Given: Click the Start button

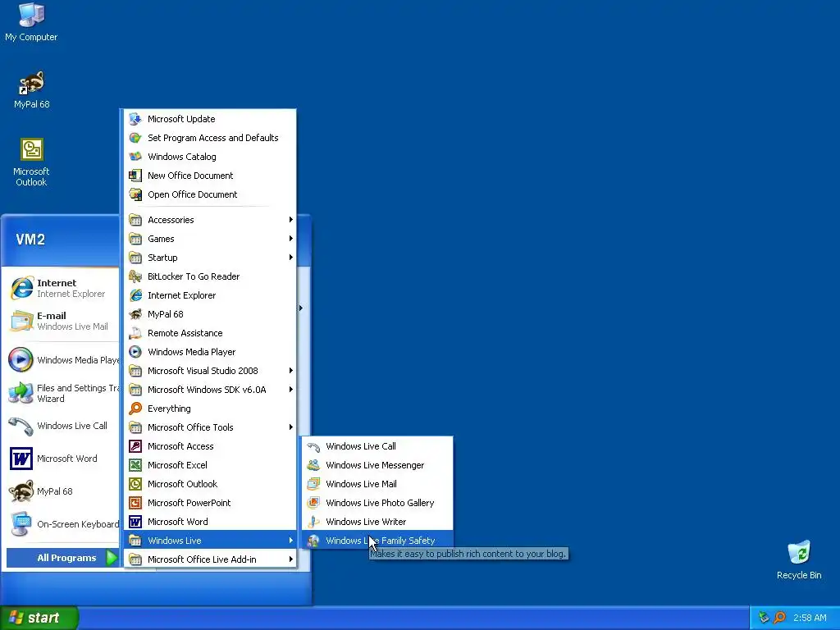Looking at the screenshot, I should point(39,618).
